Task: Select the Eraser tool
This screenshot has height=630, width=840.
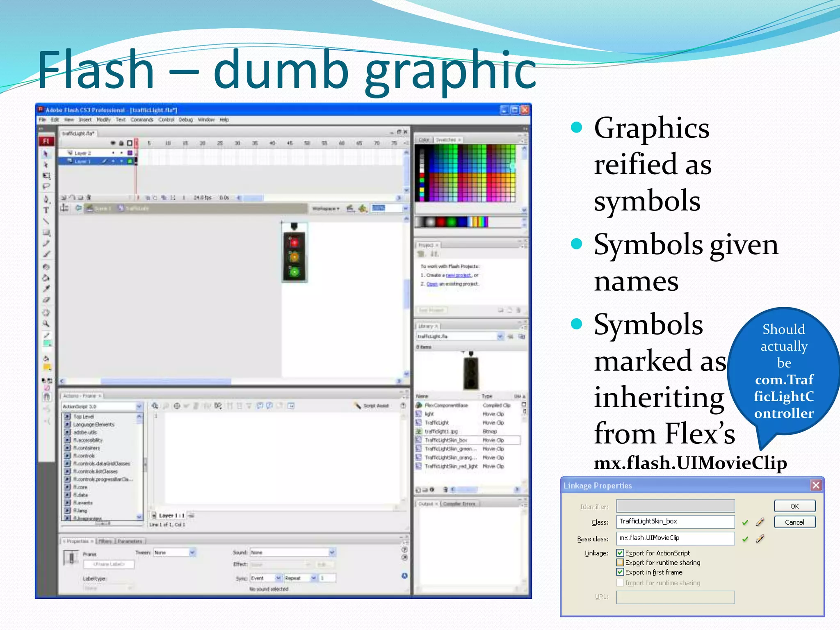Action: click(46, 300)
